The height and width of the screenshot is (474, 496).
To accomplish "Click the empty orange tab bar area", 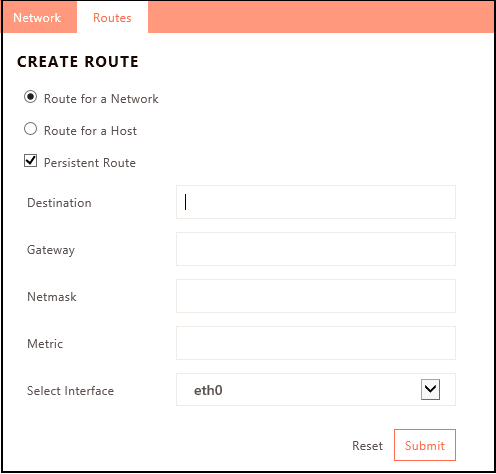I will click(x=321, y=17).
